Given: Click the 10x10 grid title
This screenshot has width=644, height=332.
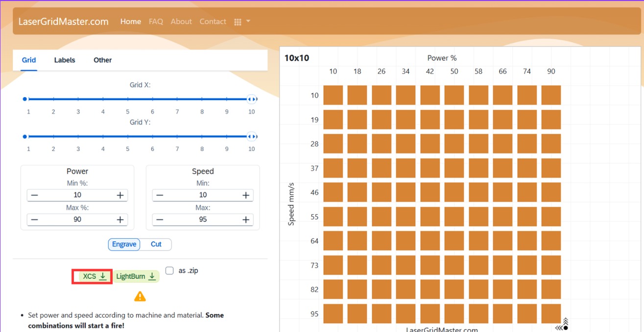Looking at the screenshot, I should click(x=297, y=58).
